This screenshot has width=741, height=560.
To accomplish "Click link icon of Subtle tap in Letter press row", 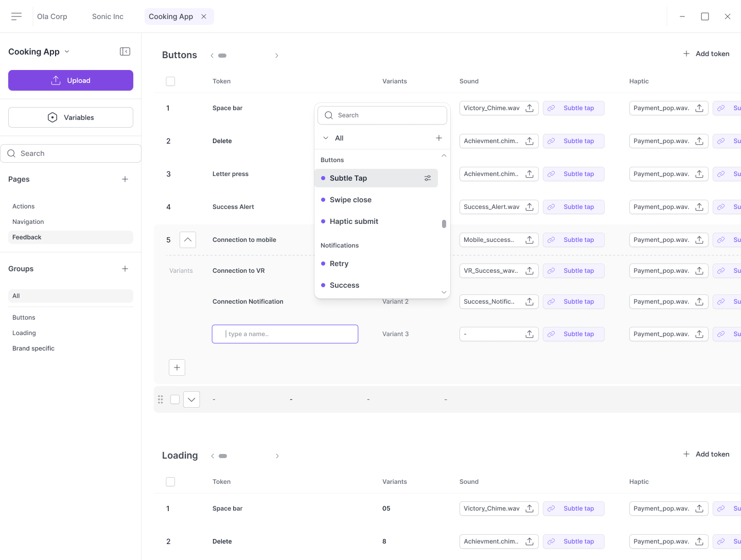I will click(551, 174).
